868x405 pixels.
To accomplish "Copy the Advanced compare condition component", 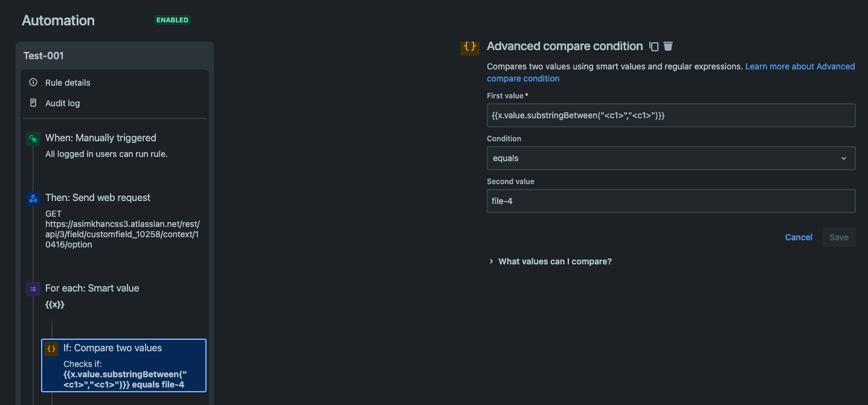I will tap(654, 46).
